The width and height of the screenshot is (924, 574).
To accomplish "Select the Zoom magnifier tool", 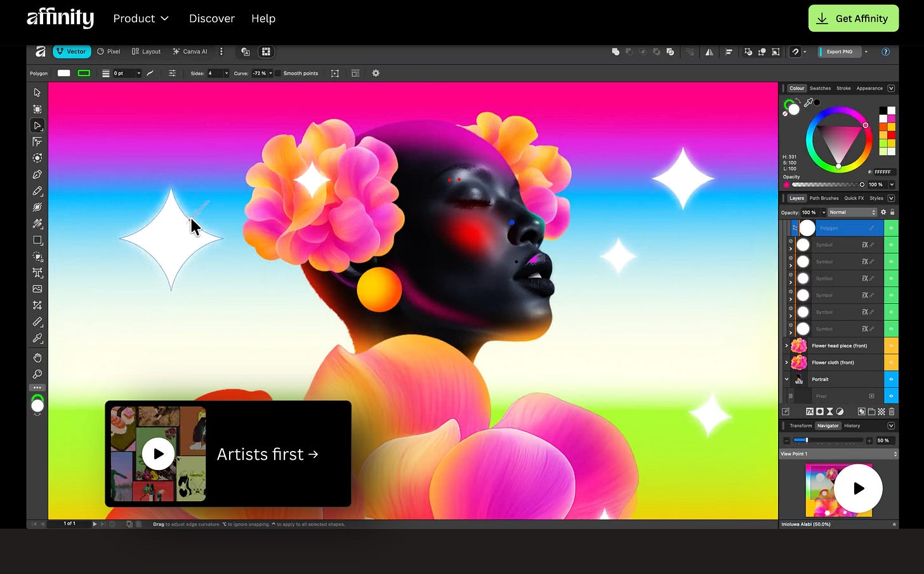I will point(37,374).
